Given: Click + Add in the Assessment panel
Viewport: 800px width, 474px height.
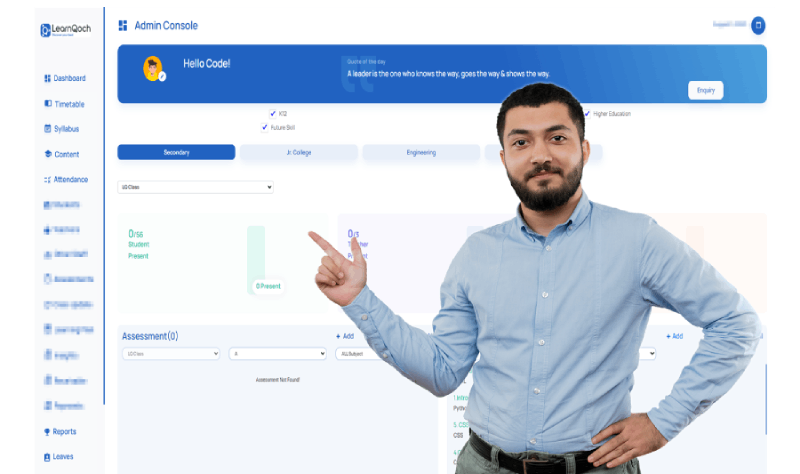Looking at the screenshot, I should tap(345, 336).
